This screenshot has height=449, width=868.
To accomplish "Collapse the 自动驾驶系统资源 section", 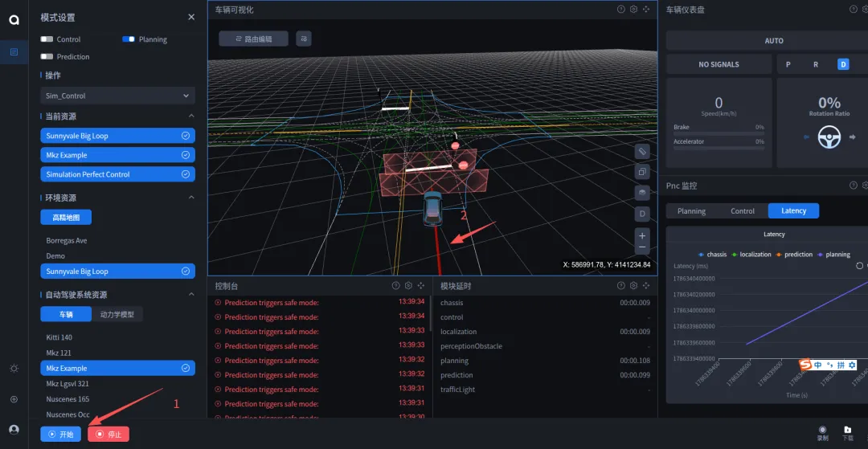I will pos(191,295).
